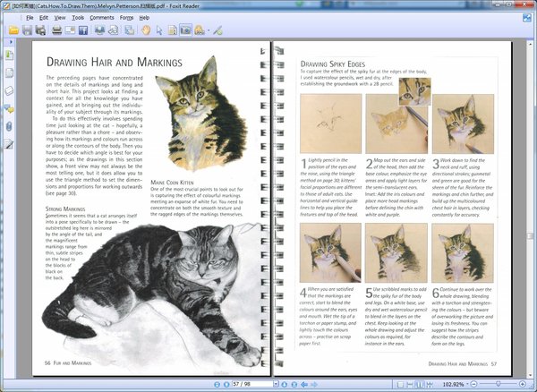This screenshot has height=392, width=537.
Task: Click the 'Strong Markings' subheading
Action: point(65,209)
